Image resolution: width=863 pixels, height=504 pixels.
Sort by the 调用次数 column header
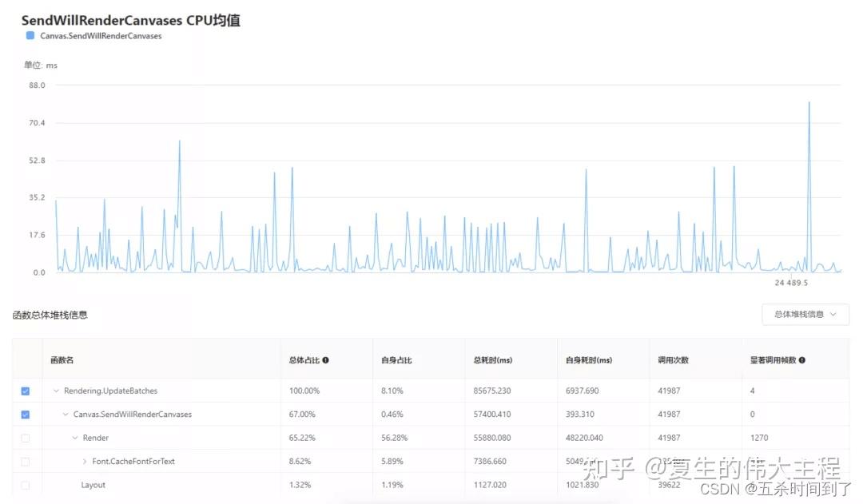pyautogui.click(x=672, y=359)
